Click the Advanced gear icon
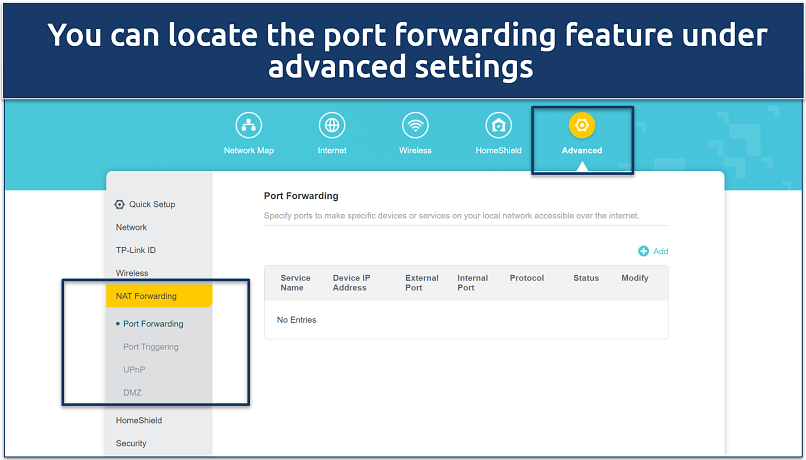 tap(582, 125)
